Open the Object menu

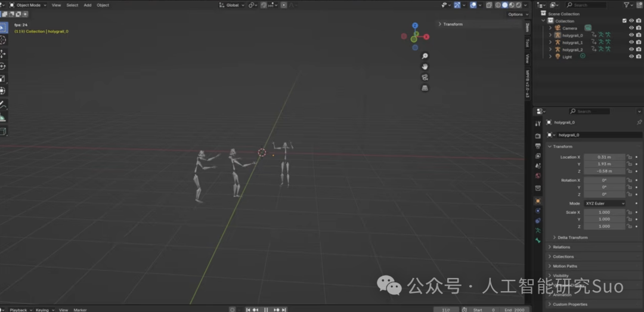pos(103,5)
